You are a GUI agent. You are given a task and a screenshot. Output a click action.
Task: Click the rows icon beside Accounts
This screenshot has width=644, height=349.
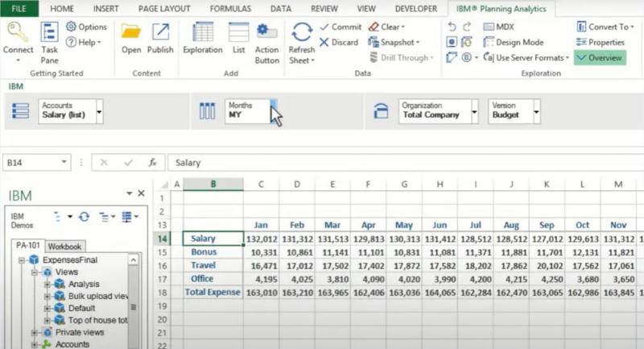[x=21, y=111]
